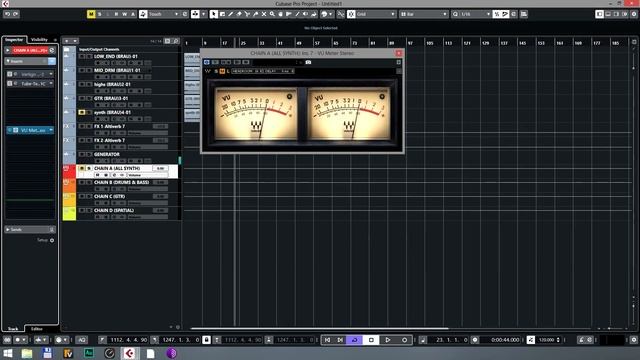Select the Object Selection arrow tool
640x360 pixels.
pyautogui.click(x=213, y=14)
